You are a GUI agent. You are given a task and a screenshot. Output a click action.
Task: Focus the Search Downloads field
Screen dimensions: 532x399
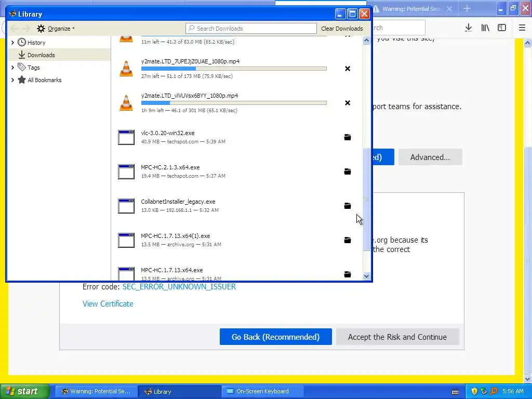pos(251,29)
